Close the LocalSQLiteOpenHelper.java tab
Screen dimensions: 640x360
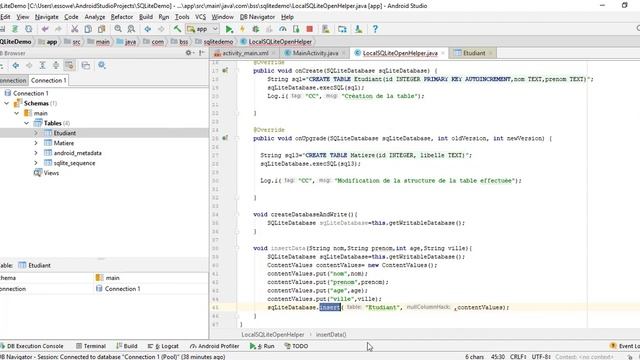pyautogui.click(x=443, y=53)
